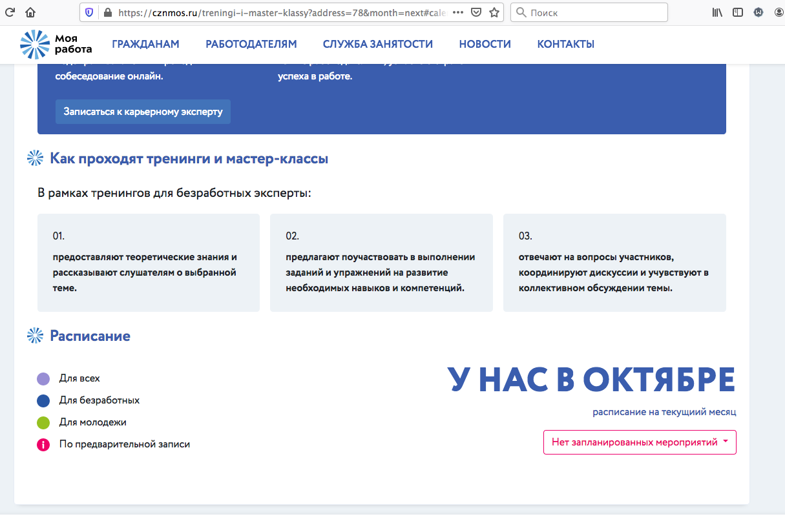
Task: Expand the Нет запланированных мероприятий dropdown
Action: tap(640, 442)
